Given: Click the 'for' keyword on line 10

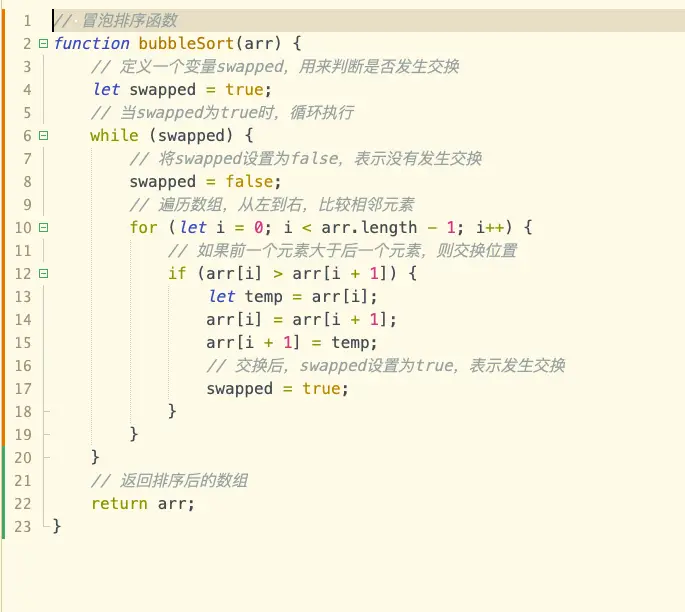Looking at the screenshot, I should pos(144,228).
